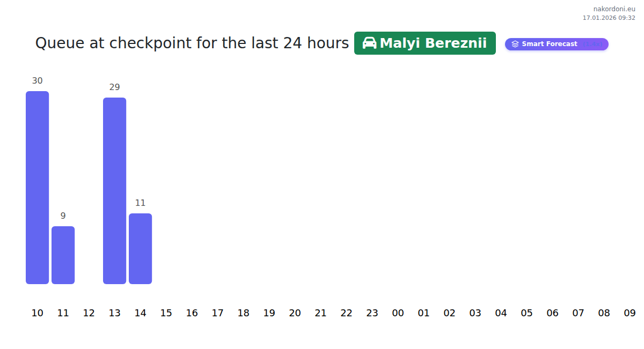Click the nakordoni.eu site label

point(614,9)
